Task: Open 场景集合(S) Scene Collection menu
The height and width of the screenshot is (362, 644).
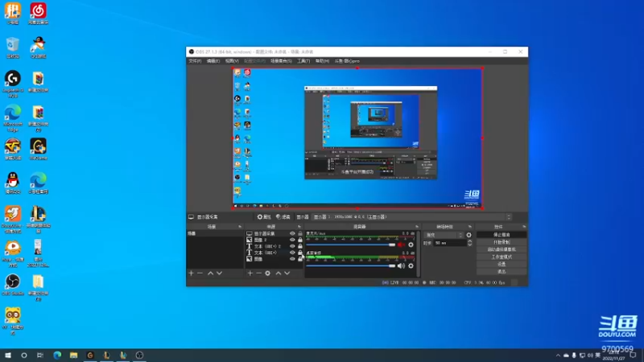Action: tap(281, 61)
